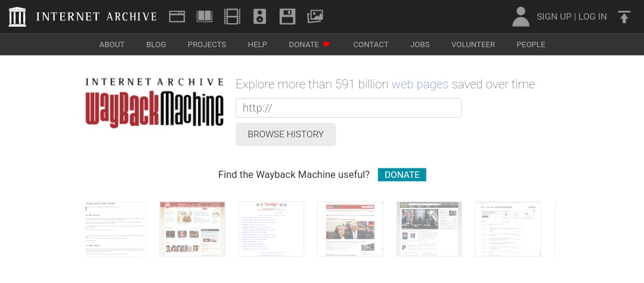Open the Texts book icon
644x283 pixels.
(204, 17)
